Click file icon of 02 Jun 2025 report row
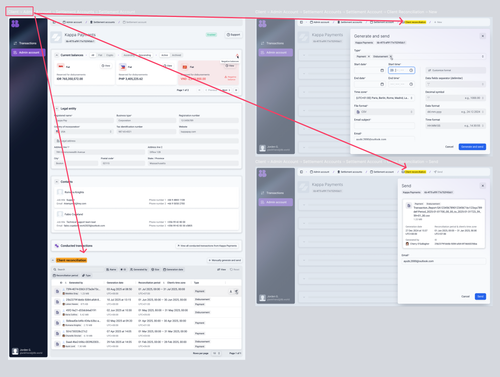 click(57, 312)
